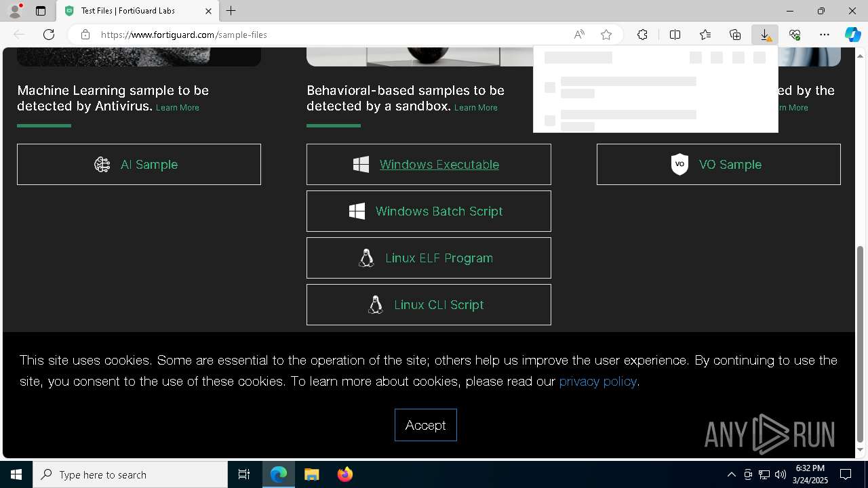The image size is (868, 488).
Task: Open the Favorites list icon
Action: (705, 35)
